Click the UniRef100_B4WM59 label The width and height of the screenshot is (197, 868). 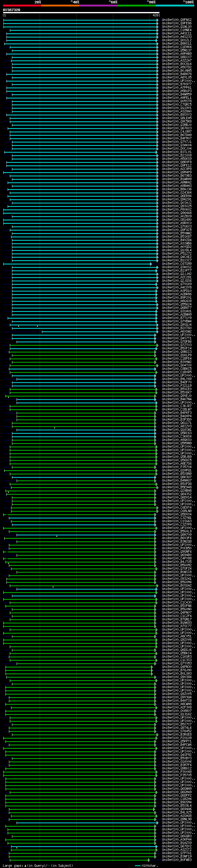coord(177,94)
